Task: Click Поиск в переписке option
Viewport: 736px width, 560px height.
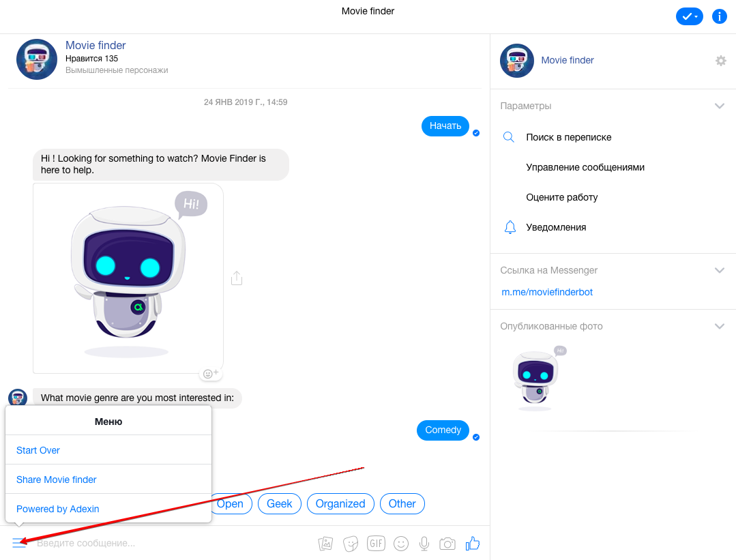Action: pos(568,137)
